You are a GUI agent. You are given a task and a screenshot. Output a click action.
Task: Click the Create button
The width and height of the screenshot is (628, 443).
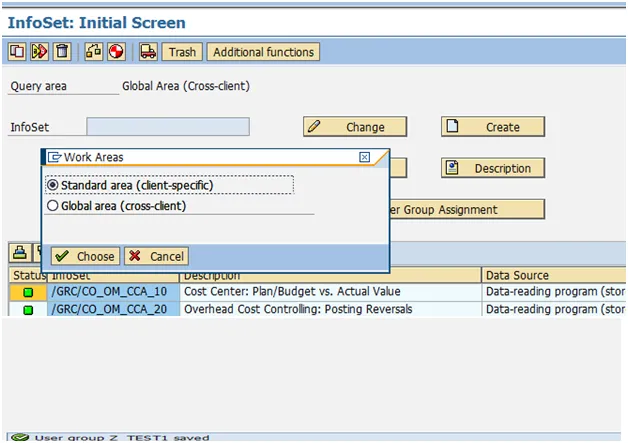(x=493, y=127)
